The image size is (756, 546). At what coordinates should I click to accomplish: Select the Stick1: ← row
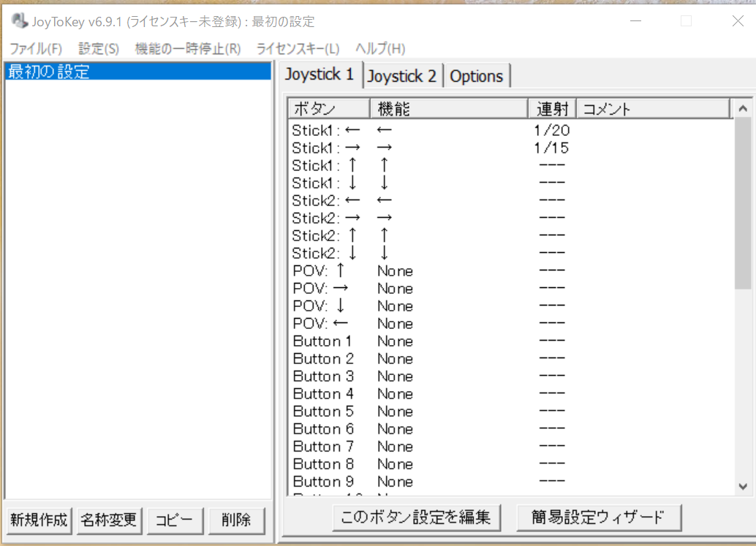[511, 130]
